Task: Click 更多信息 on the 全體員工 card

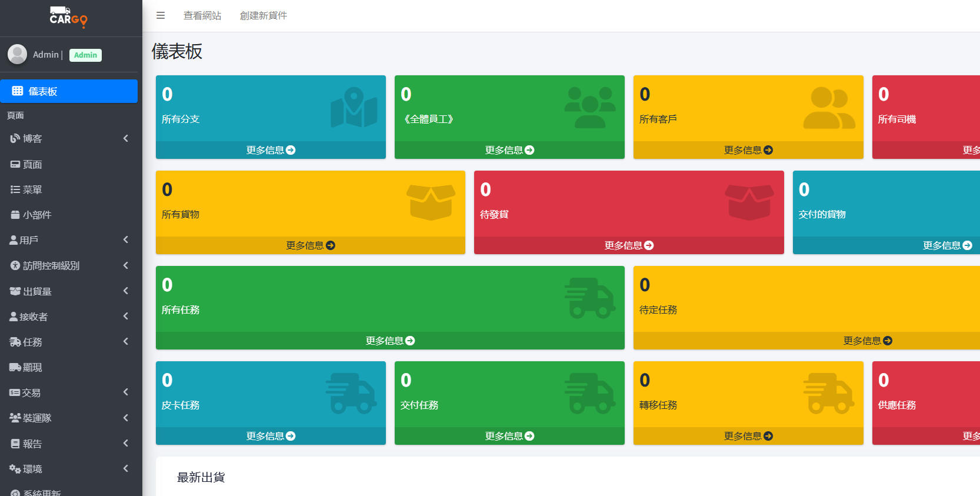Action: [509, 150]
